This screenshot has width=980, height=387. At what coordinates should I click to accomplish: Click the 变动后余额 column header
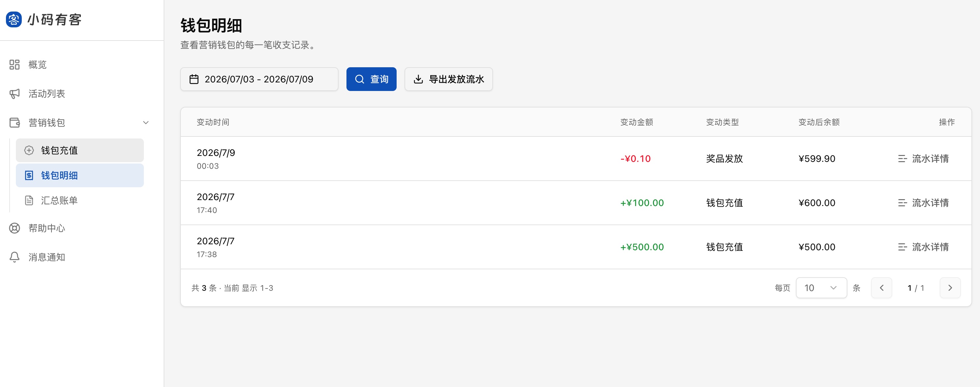pyautogui.click(x=819, y=122)
